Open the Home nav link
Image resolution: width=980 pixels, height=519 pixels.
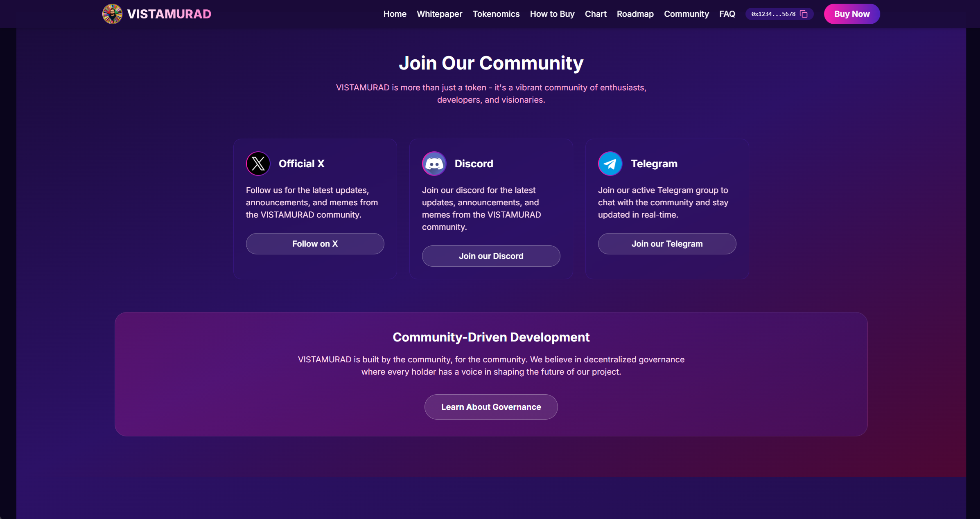click(x=395, y=14)
